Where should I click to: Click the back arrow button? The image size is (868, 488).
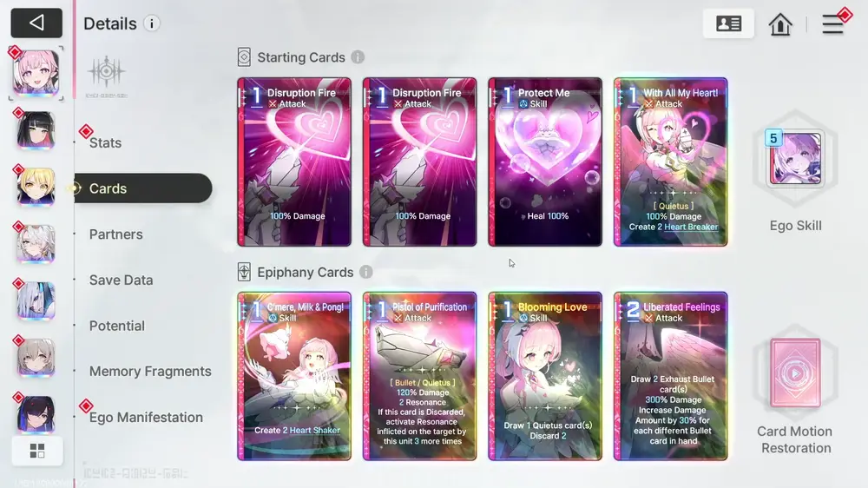click(36, 23)
